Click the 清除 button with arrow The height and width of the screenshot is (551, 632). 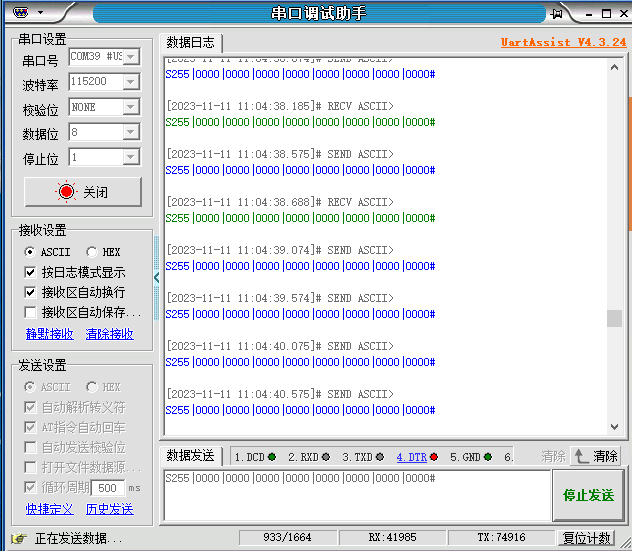tap(596, 456)
